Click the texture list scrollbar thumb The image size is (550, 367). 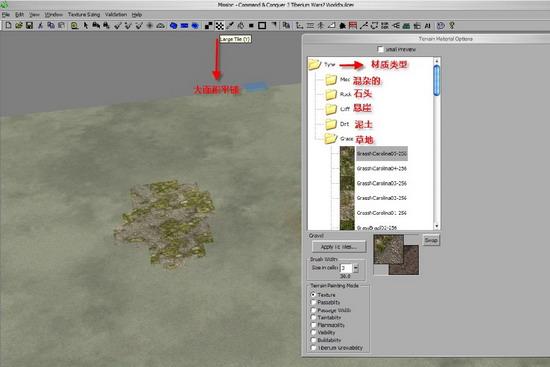pos(437,80)
